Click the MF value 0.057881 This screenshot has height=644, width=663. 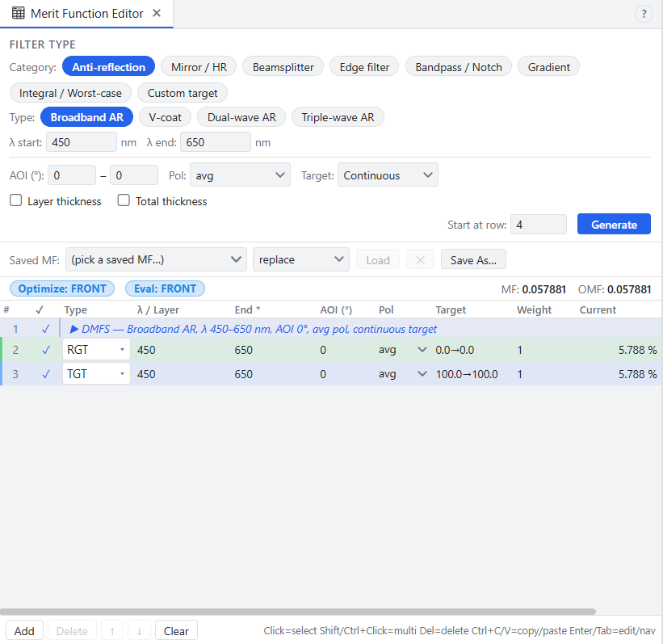543,289
